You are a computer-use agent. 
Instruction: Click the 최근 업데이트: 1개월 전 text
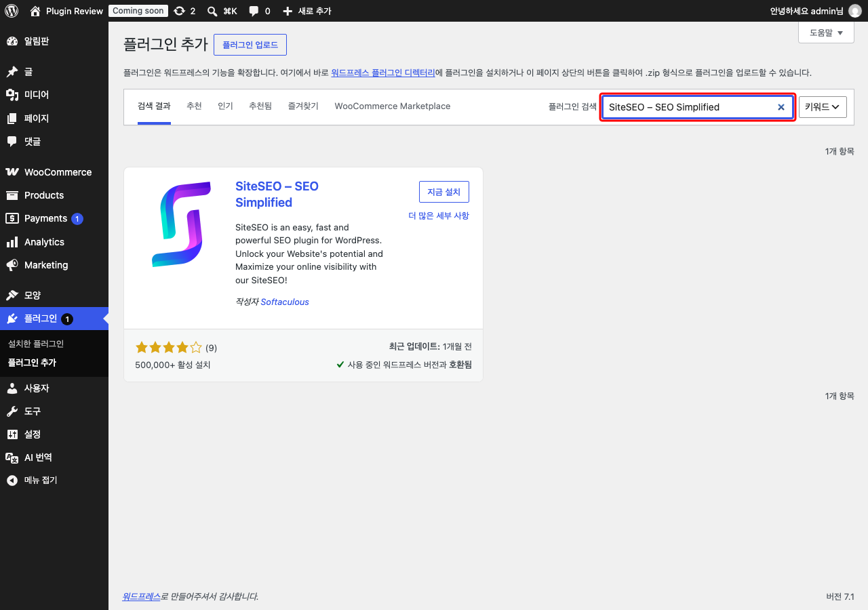point(431,346)
